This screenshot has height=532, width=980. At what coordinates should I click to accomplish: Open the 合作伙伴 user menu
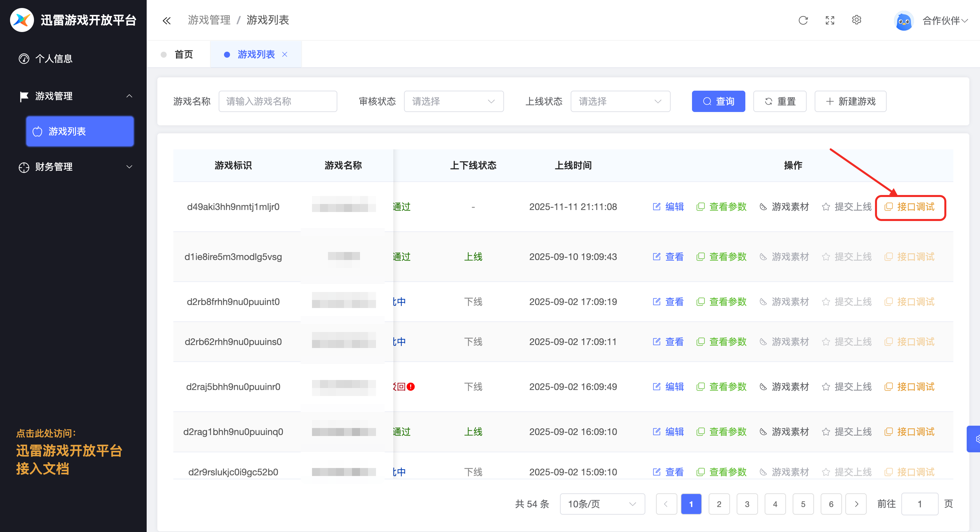(x=945, y=21)
